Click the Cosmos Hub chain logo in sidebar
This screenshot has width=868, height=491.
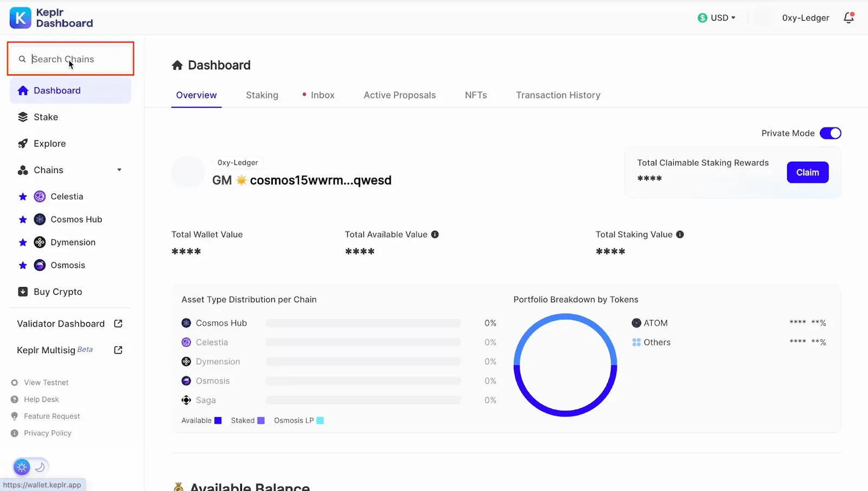(x=40, y=219)
